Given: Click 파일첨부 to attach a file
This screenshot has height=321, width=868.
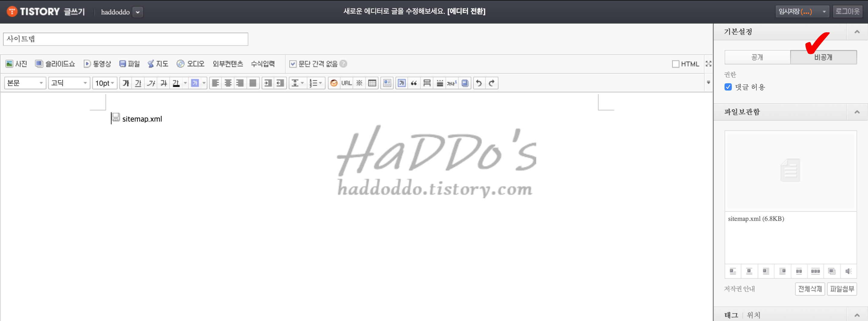Looking at the screenshot, I should pos(842,289).
